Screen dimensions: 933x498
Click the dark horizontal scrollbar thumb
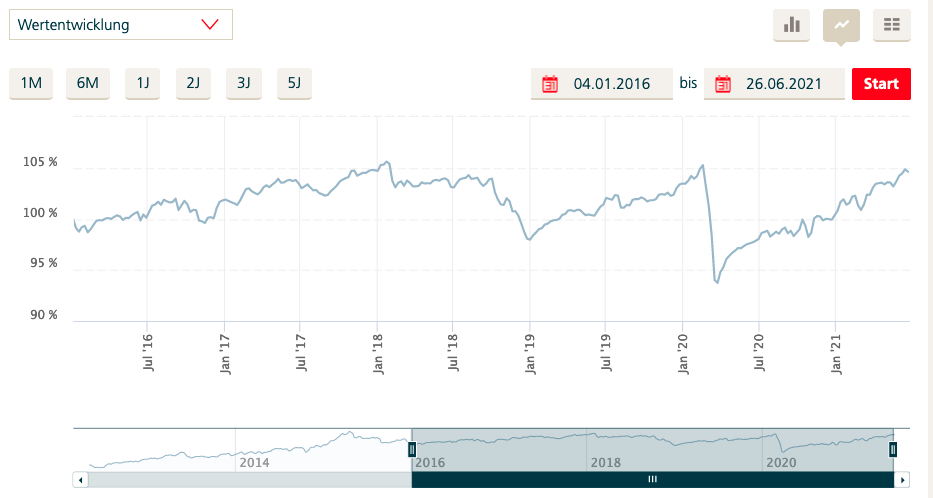pos(652,480)
